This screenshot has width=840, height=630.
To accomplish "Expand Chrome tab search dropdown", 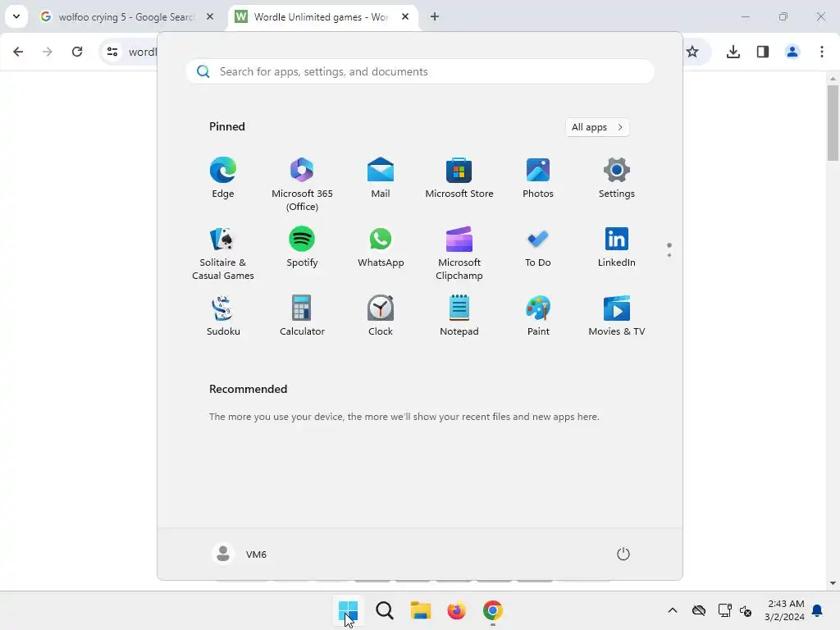I will [x=16, y=16].
